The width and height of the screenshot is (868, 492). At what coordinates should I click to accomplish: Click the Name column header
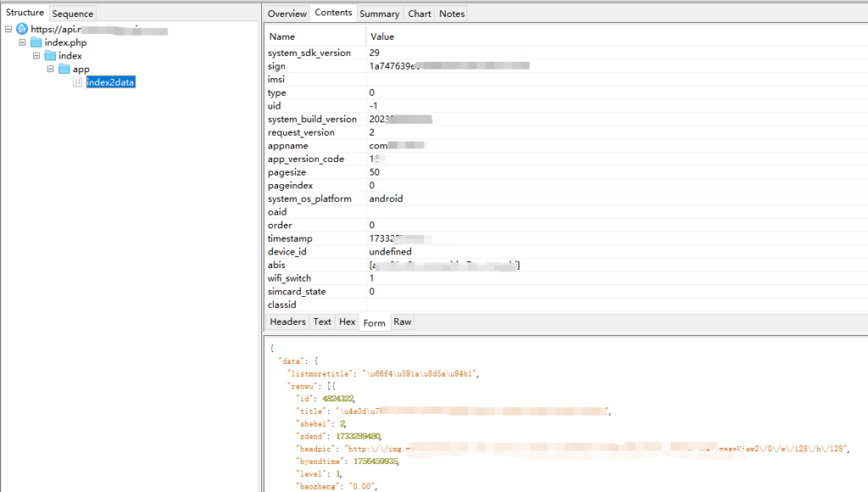[x=281, y=36]
